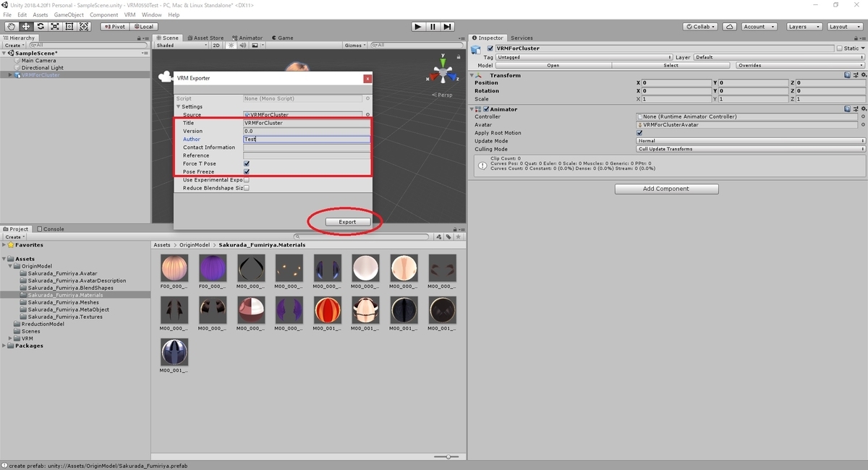868x470 pixels.
Task: Toggle Scene effects image icon
Action: tap(255, 46)
